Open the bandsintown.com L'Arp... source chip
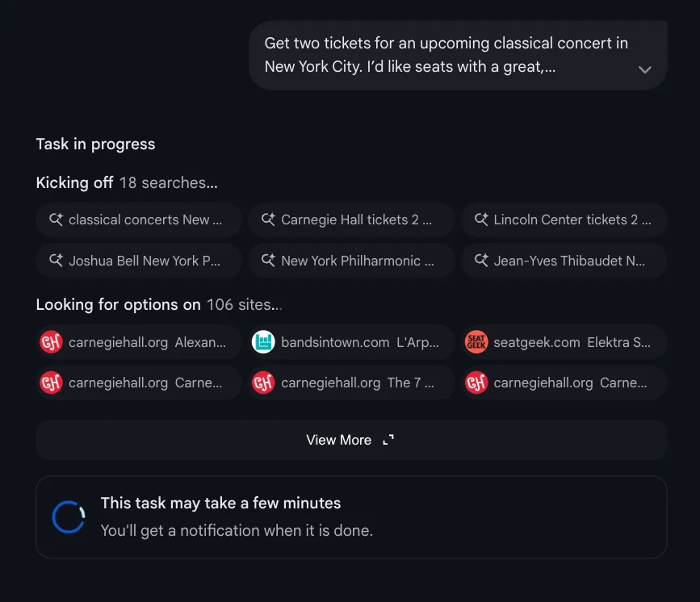Image resolution: width=700 pixels, height=602 pixels. (x=351, y=342)
